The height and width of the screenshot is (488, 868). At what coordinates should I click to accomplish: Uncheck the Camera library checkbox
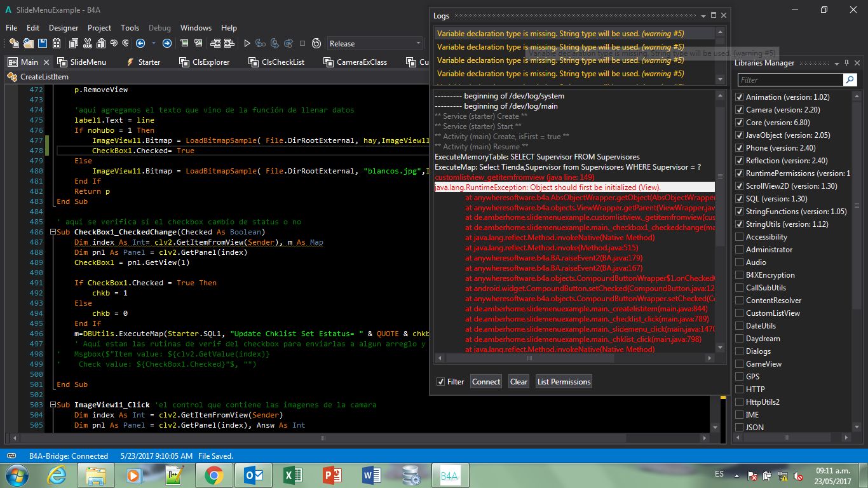pos(739,110)
